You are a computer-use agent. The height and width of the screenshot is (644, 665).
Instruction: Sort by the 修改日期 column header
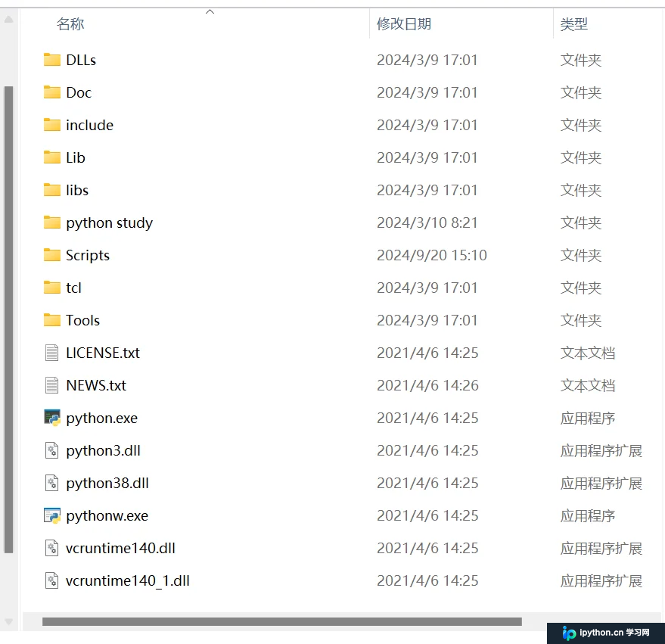(x=404, y=23)
